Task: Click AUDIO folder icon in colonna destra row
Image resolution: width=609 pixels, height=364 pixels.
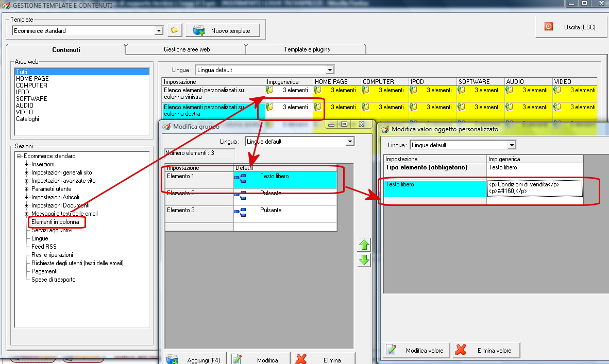Action: click(x=509, y=107)
